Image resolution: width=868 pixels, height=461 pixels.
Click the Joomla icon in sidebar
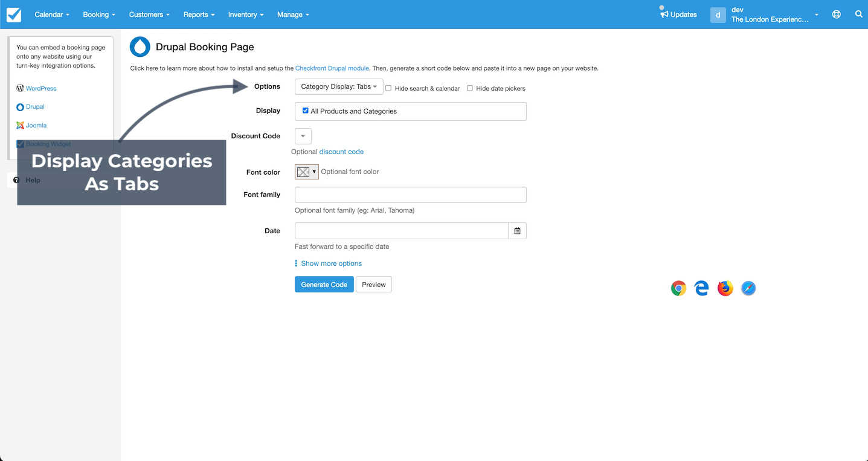tap(20, 126)
